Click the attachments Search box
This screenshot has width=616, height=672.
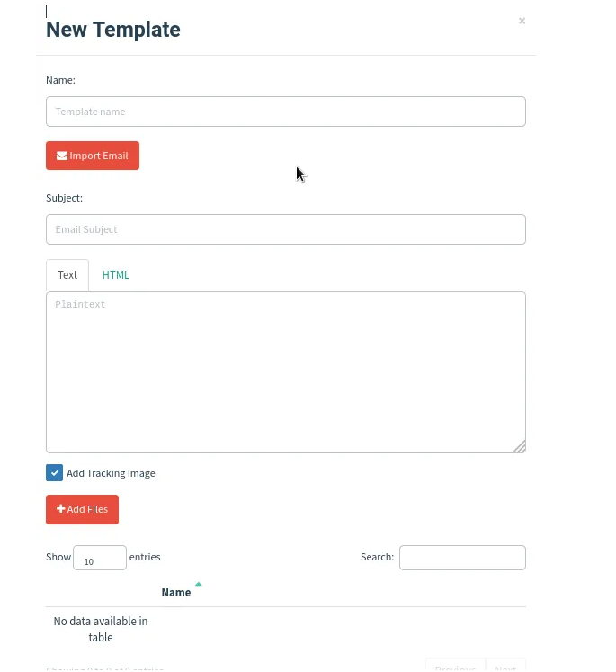click(x=462, y=558)
